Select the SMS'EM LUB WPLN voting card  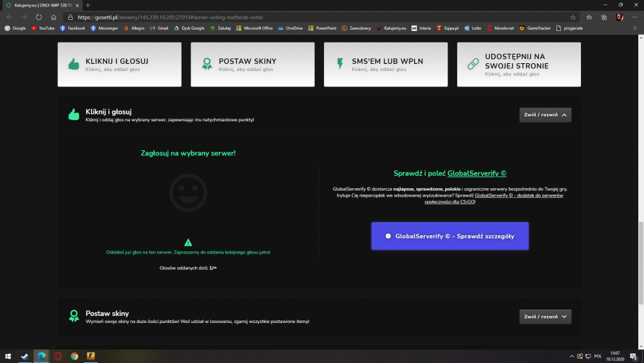coord(386,64)
